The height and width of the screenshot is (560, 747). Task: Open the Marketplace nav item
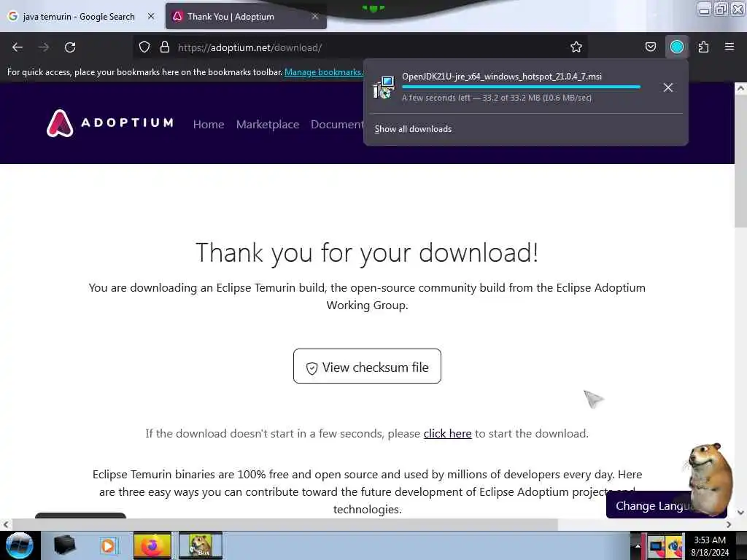point(268,124)
